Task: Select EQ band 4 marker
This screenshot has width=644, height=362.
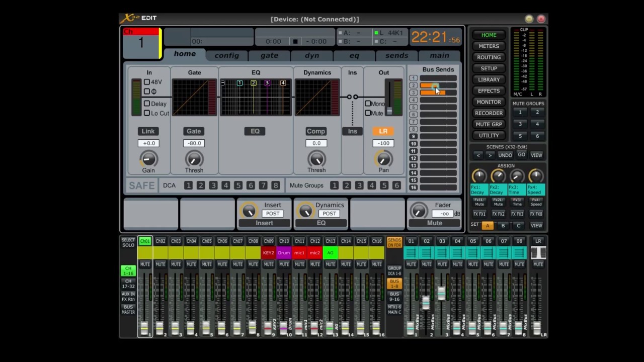Action: [x=283, y=83]
